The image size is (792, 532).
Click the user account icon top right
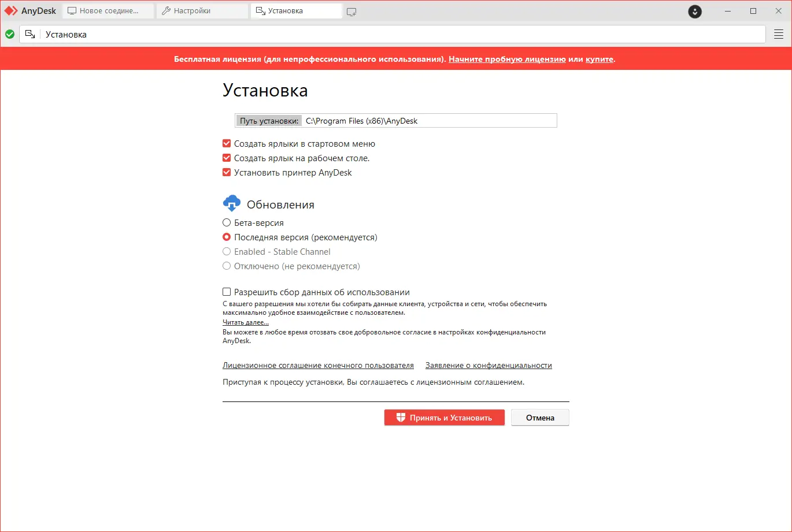point(694,11)
